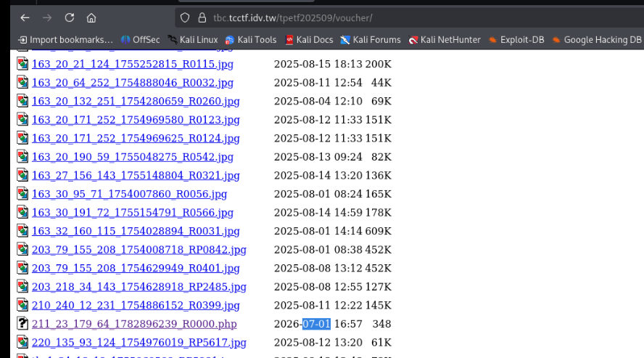This screenshot has width=644, height=358.
Task: Click image icon beside R0115.jpg
Action: [x=22, y=63]
